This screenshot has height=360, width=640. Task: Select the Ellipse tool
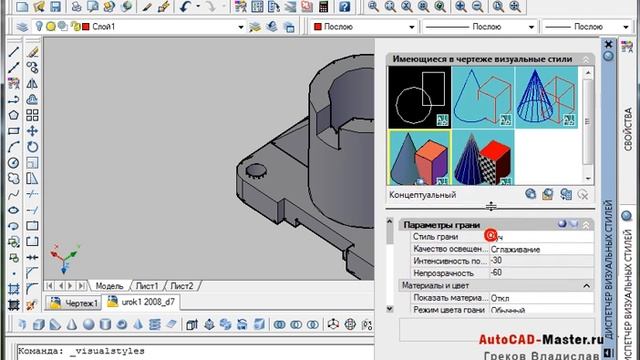pos(13,210)
